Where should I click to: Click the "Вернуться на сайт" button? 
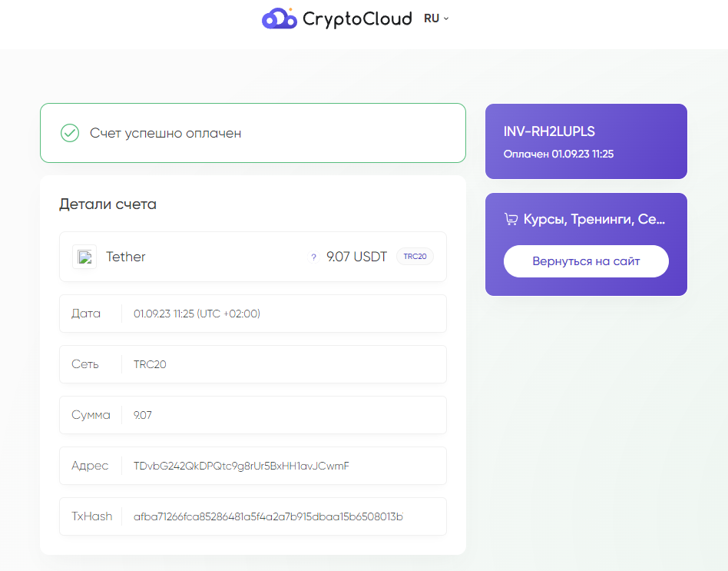pyautogui.click(x=586, y=261)
